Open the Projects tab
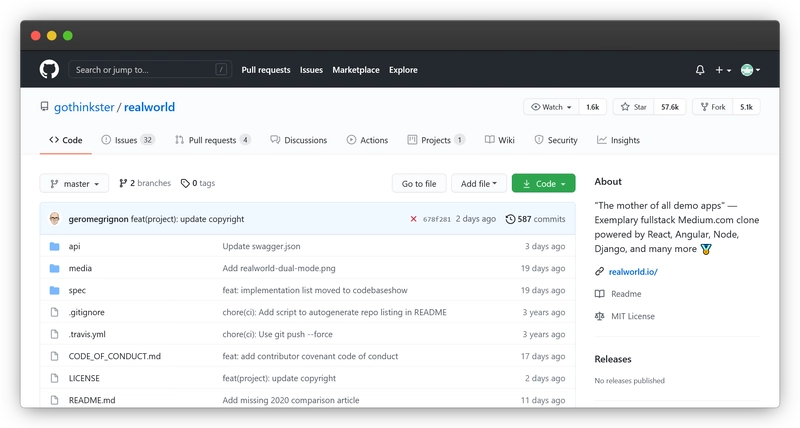The height and width of the screenshot is (428, 800). click(436, 140)
